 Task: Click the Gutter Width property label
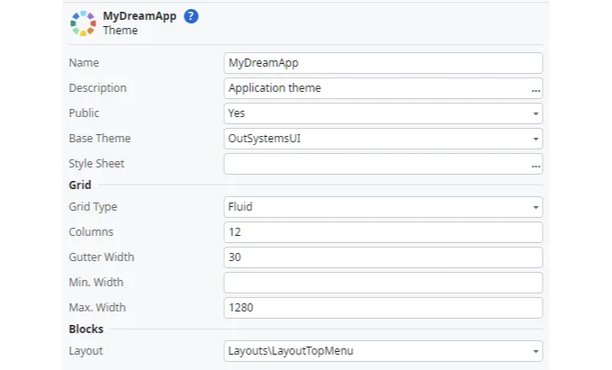tap(101, 257)
